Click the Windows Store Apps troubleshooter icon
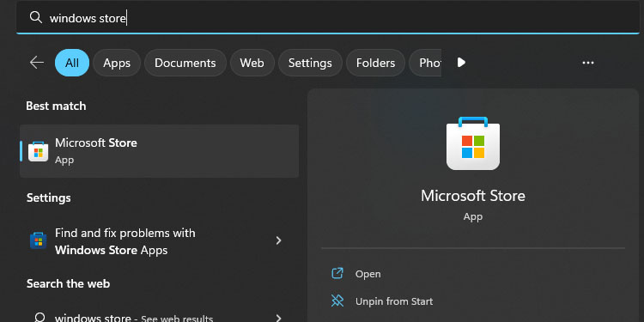Screen dimensions: 644x322 point(38,240)
